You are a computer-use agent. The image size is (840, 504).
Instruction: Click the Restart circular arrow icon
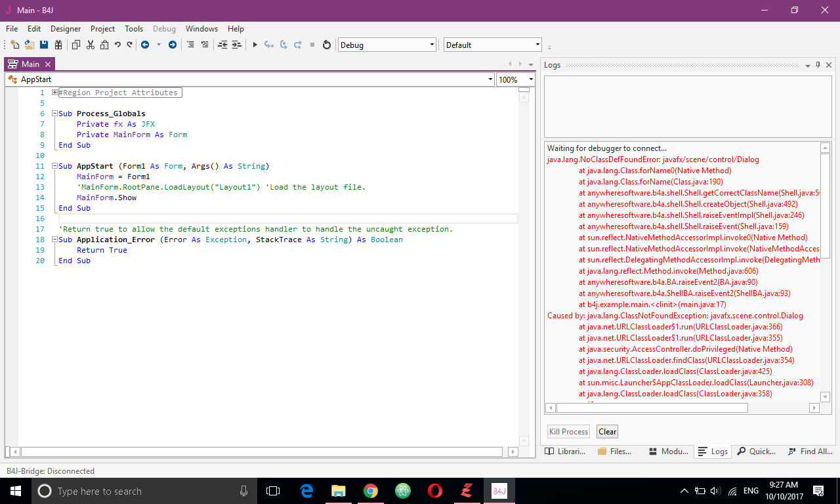pyautogui.click(x=327, y=45)
